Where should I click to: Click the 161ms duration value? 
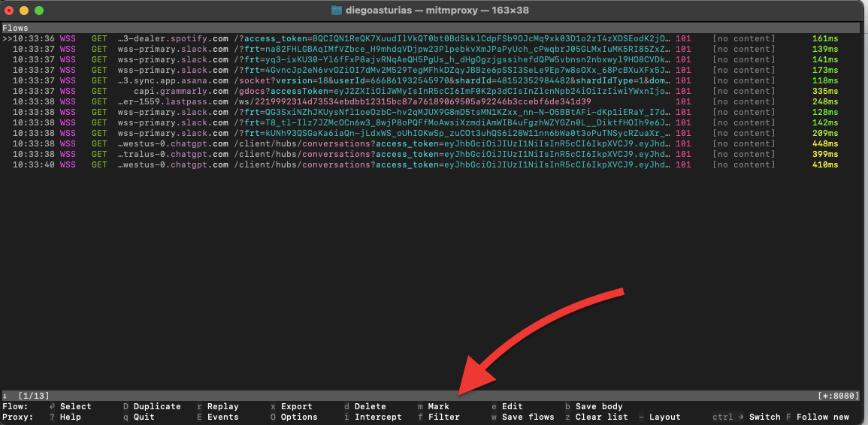click(x=825, y=39)
